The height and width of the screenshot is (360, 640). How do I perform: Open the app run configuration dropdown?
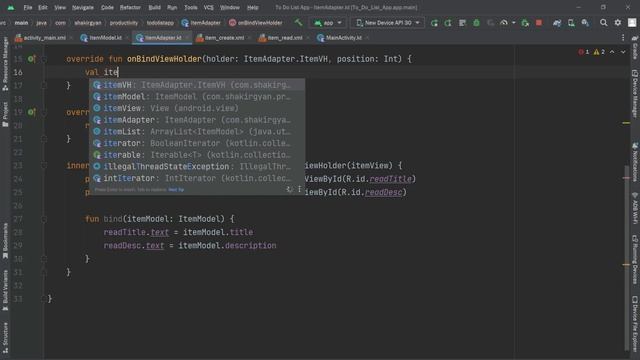(x=328, y=23)
